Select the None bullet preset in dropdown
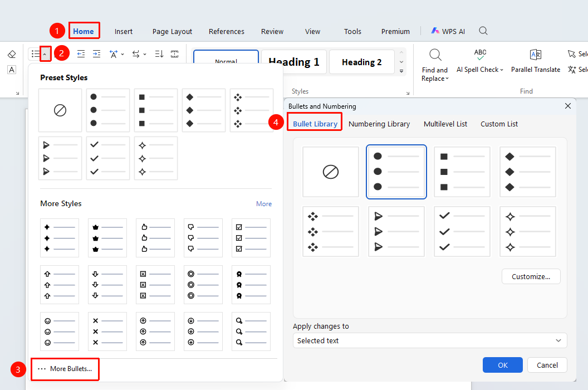588x390 pixels. (x=60, y=110)
